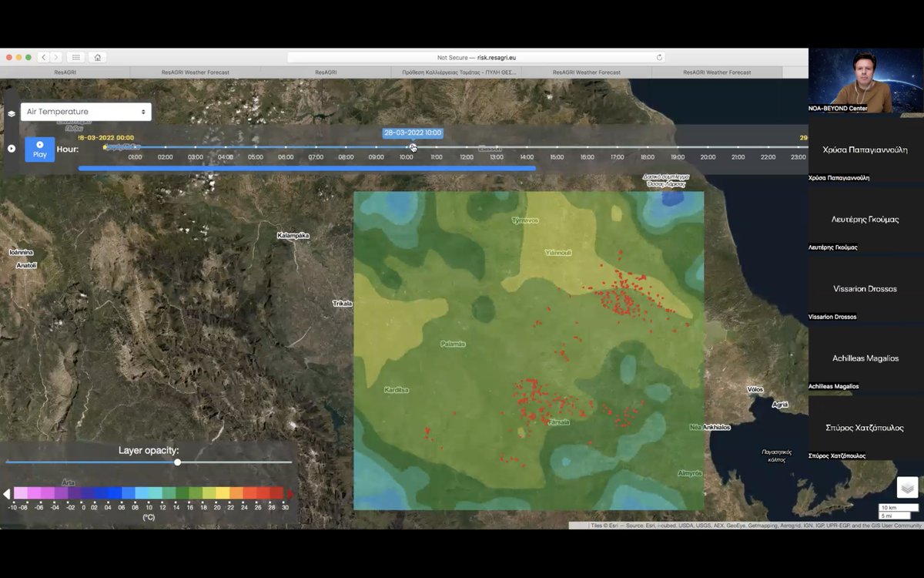Click the 28-03-2022 10:00 tooltip label
This screenshot has width=924, height=578.
pyautogui.click(x=413, y=133)
